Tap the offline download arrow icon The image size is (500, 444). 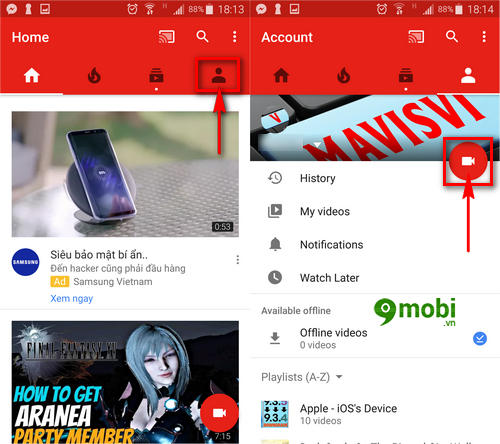coord(275,338)
